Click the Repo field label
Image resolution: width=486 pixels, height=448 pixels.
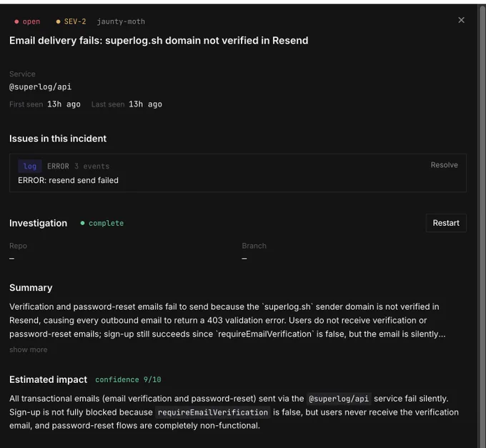click(x=18, y=246)
